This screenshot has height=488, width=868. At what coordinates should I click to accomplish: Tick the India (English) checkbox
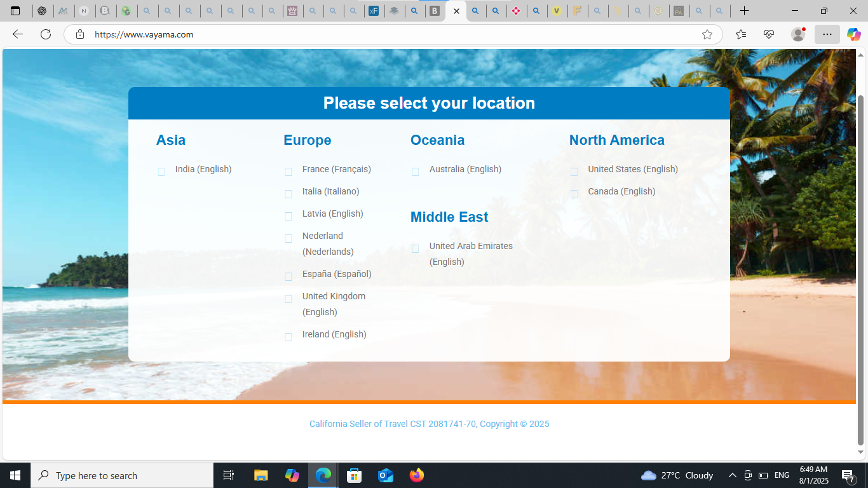(161, 172)
